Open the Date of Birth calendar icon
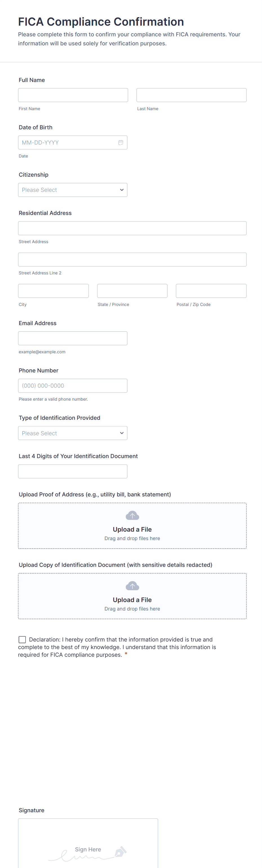The height and width of the screenshot is (868, 262). 121,143
